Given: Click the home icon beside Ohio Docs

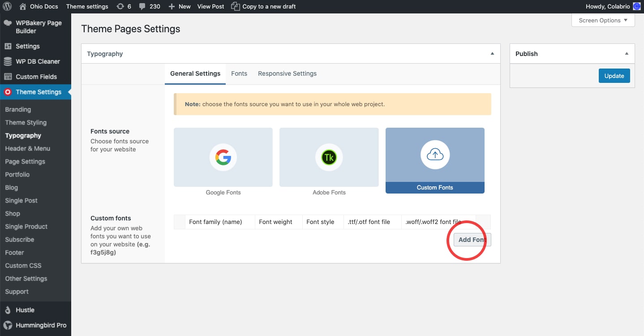Looking at the screenshot, I should (x=23, y=6).
